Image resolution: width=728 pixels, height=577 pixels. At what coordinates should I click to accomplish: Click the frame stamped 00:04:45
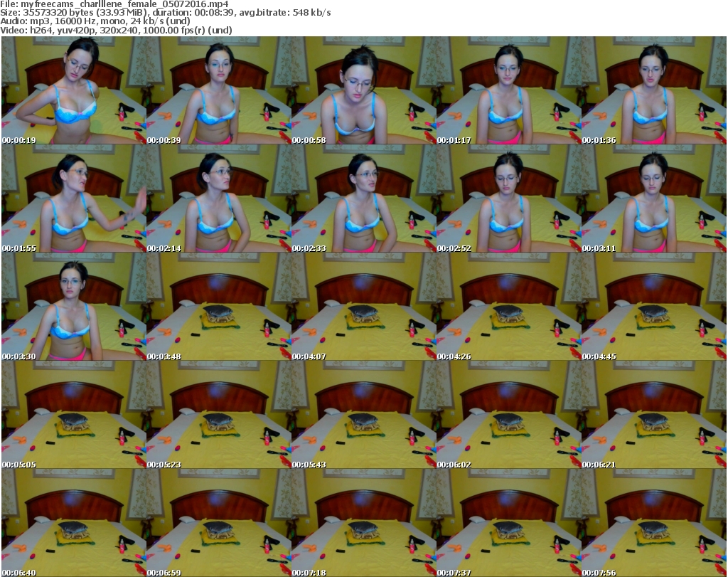pyautogui.click(x=654, y=307)
